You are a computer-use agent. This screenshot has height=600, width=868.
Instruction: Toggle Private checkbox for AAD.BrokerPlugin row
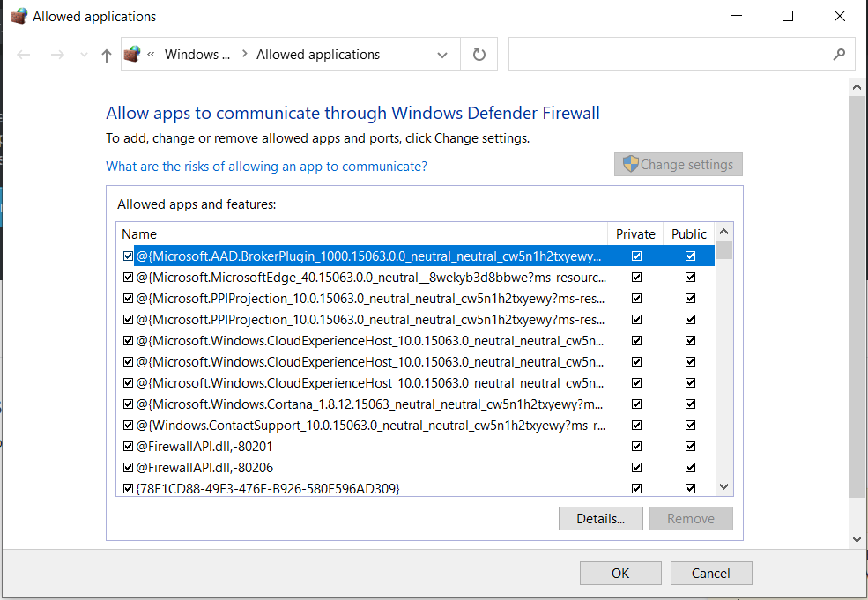tap(636, 256)
